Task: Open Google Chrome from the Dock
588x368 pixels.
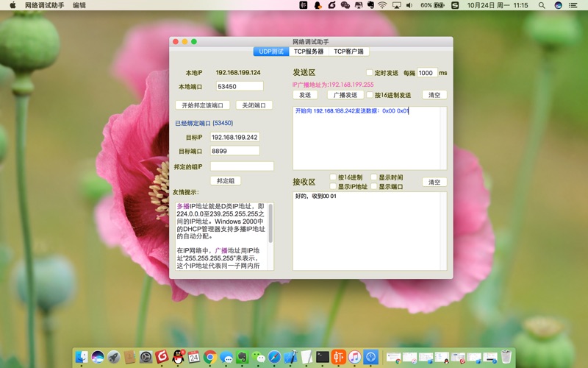Action: [210, 357]
